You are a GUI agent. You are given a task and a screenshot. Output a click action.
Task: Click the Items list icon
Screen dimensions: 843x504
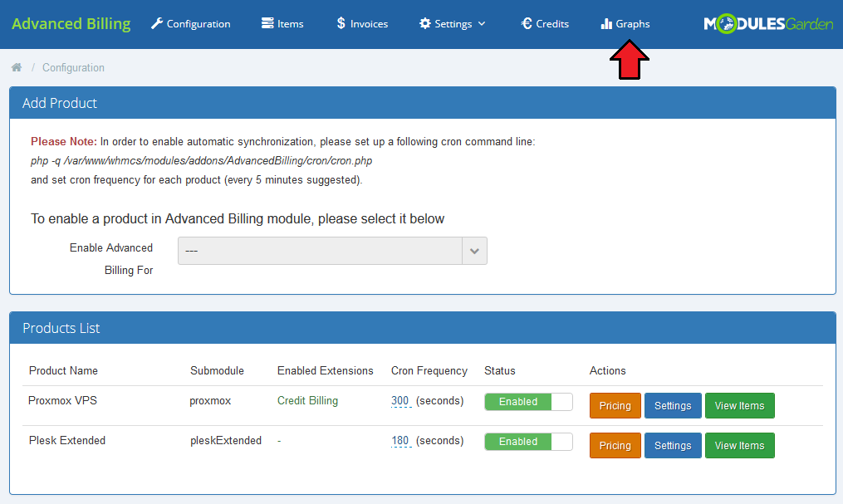click(x=267, y=23)
